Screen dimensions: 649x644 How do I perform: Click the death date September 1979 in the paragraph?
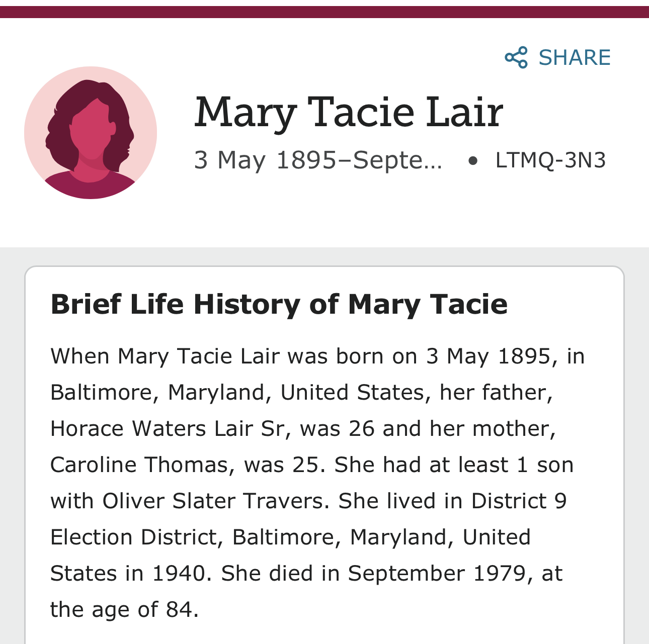point(437,573)
